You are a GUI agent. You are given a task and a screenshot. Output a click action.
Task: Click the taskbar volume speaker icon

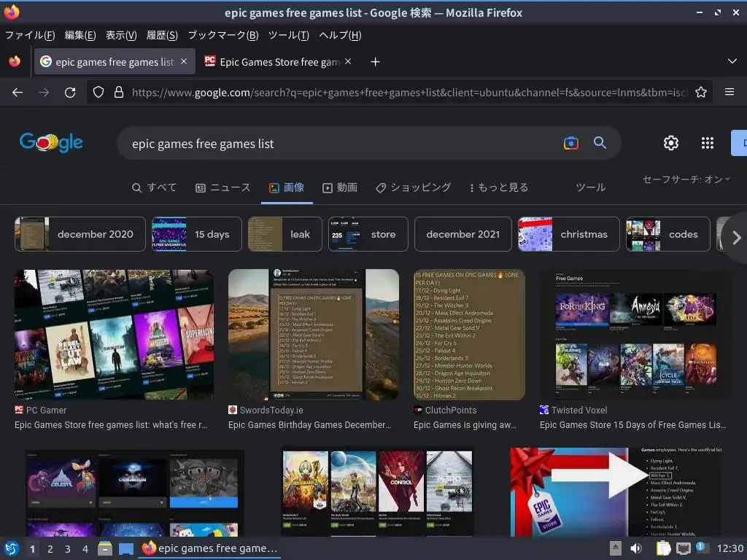636,548
